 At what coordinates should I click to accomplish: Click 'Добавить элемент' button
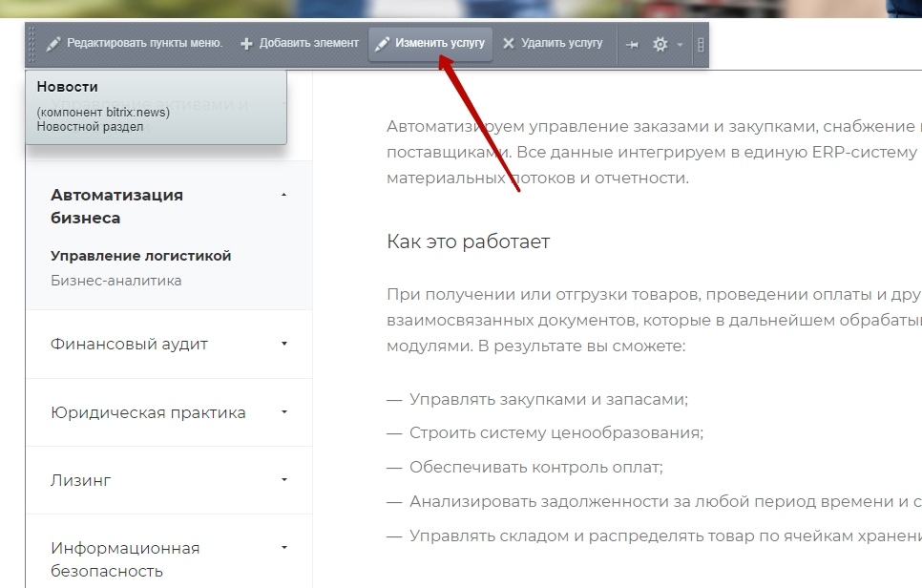[x=300, y=44]
